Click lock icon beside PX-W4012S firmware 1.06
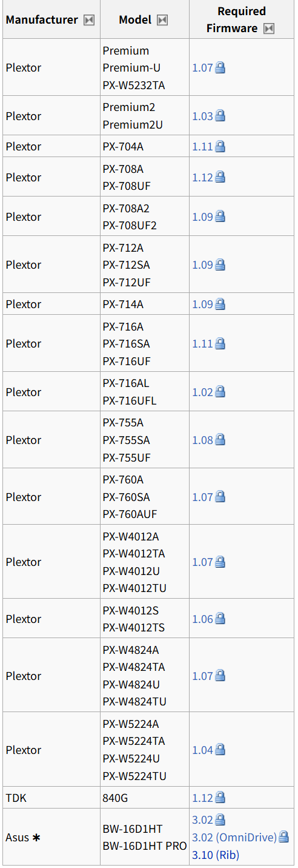The image size is (298, 868). pyautogui.click(x=220, y=619)
